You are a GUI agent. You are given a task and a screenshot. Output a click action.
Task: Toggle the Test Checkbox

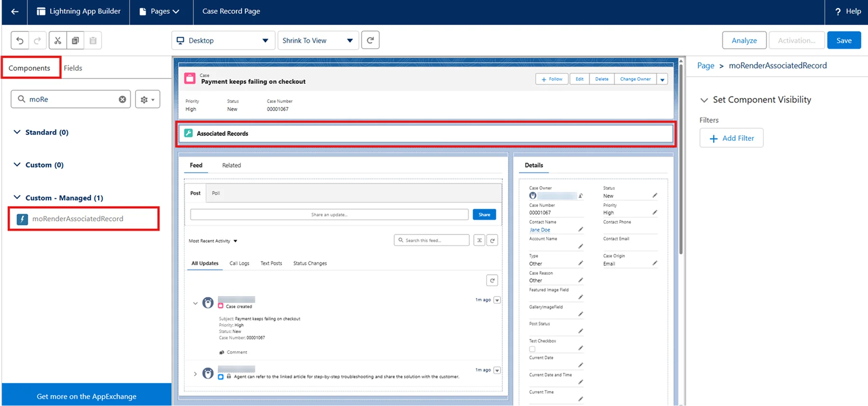click(x=532, y=349)
